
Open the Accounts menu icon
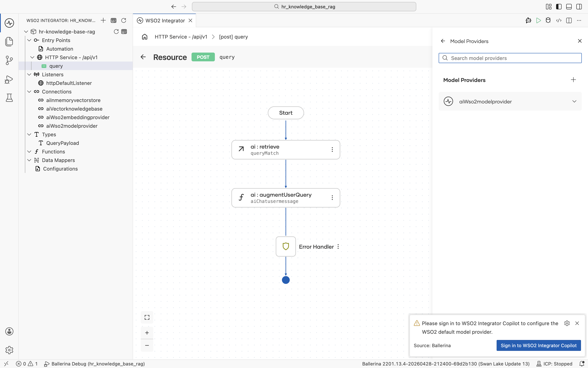tap(9, 331)
